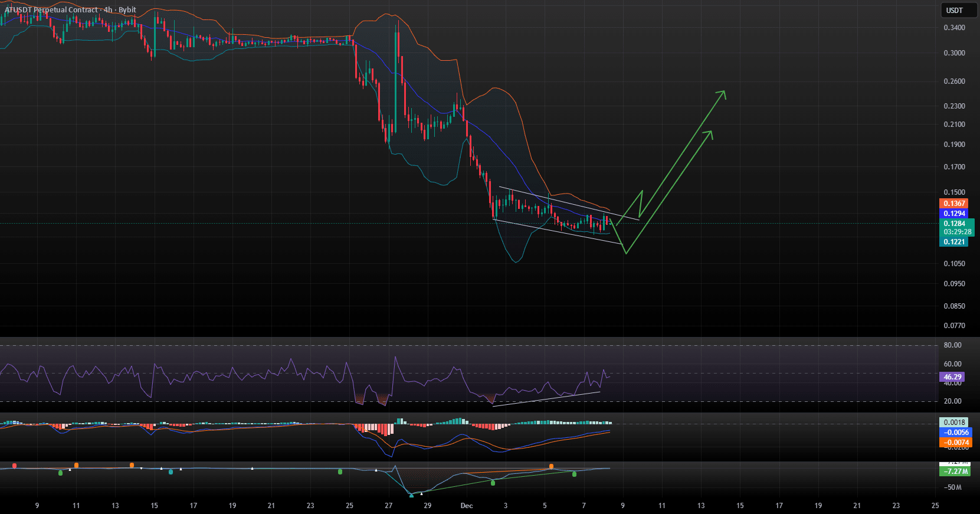The width and height of the screenshot is (980, 514).
Task: Click the green -7.27M indicator label
Action: coord(955,472)
